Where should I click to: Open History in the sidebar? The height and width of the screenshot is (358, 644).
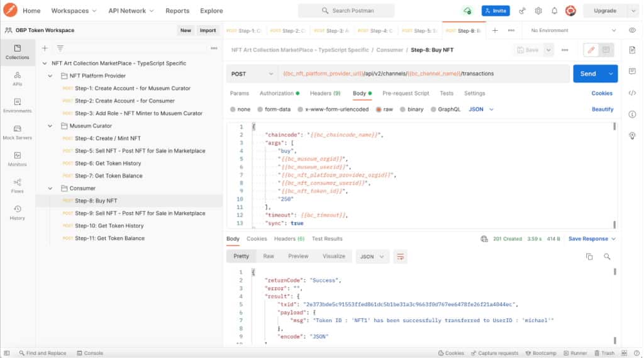17,213
